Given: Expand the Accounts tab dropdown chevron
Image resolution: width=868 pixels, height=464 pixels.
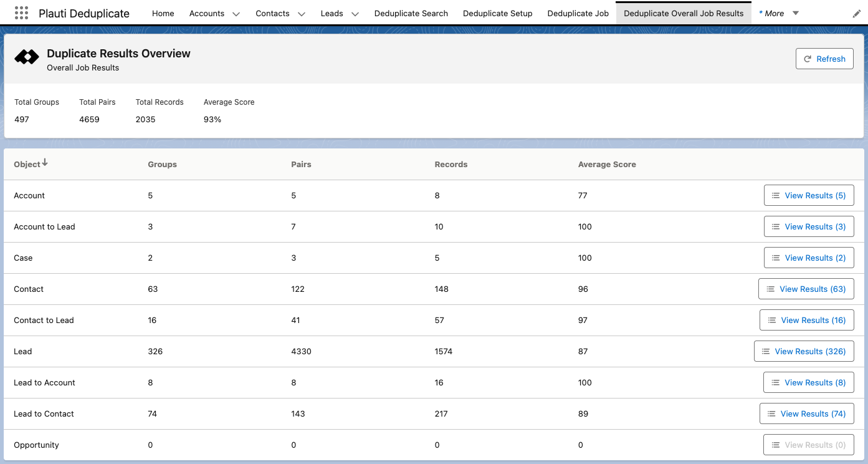Looking at the screenshot, I should (236, 14).
